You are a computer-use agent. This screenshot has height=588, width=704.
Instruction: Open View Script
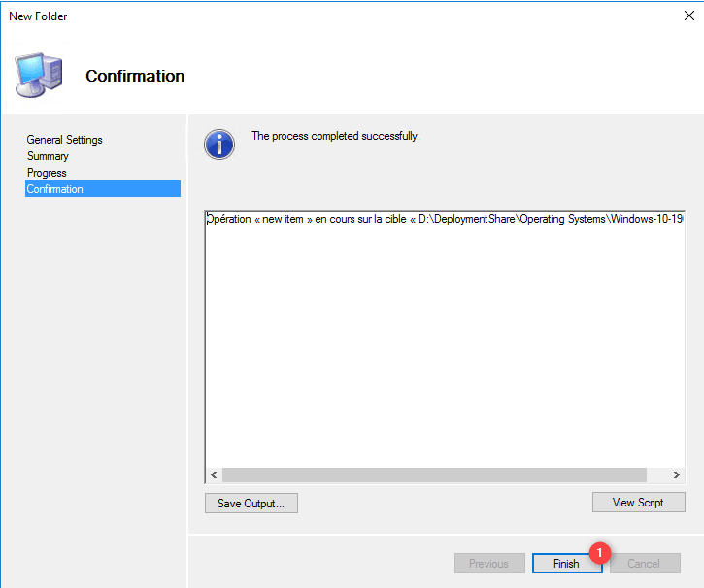click(x=638, y=503)
